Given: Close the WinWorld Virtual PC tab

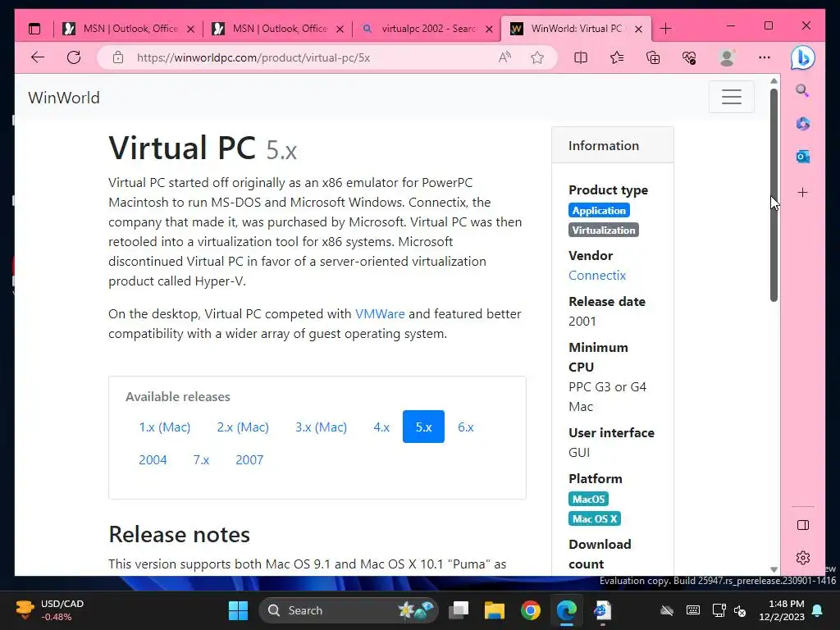Looking at the screenshot, I should 638,29.
